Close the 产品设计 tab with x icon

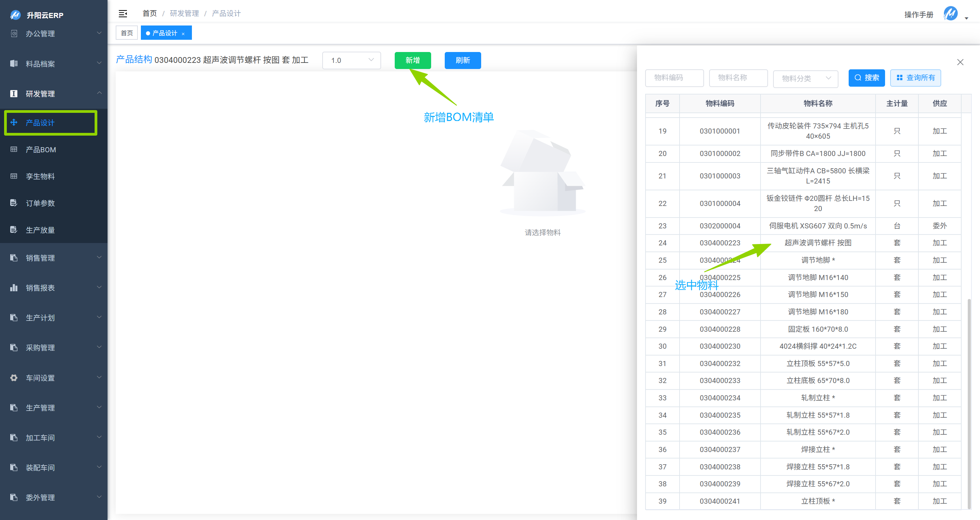coord(183,33)
